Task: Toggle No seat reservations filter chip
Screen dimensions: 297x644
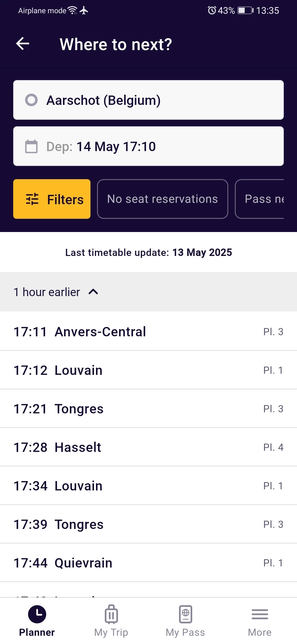Action: 162,199
